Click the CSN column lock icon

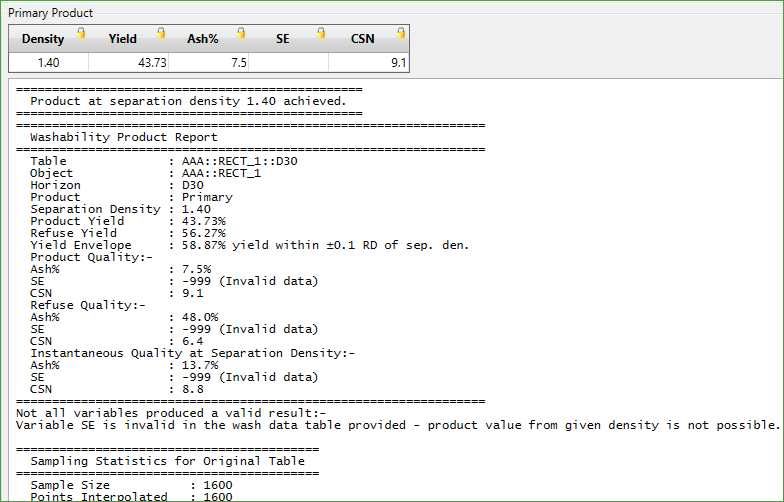pyautogui.click(x=401, y=33)
